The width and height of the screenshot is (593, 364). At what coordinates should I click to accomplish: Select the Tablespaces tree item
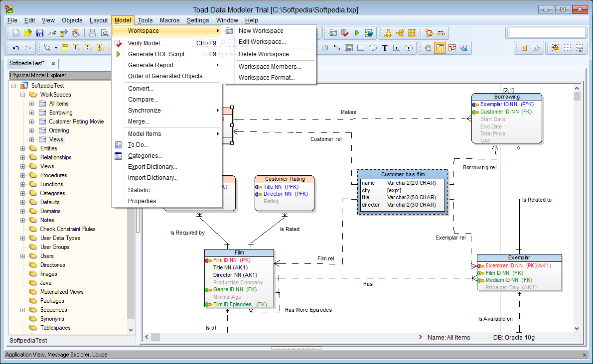point(55,328)
